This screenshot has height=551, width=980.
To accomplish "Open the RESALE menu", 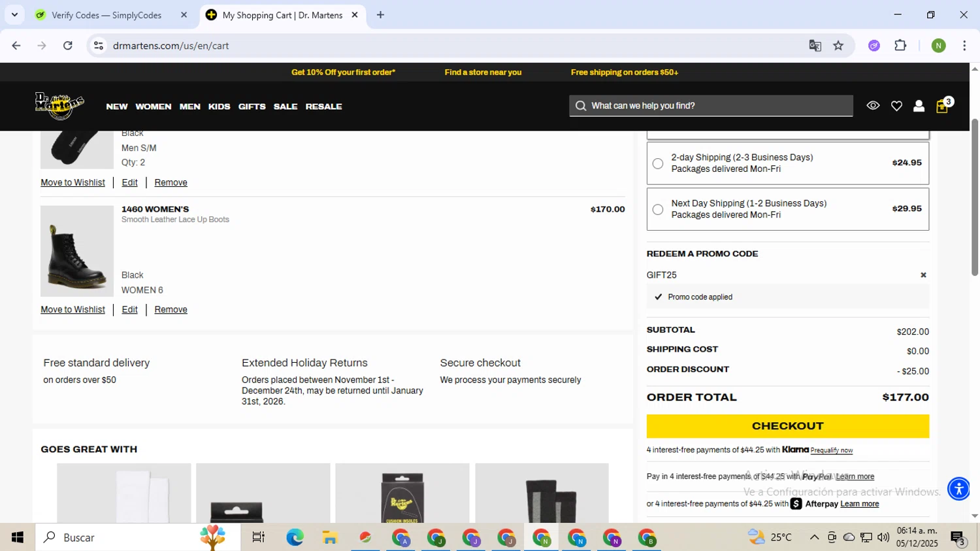I will [x=324, y=107].
